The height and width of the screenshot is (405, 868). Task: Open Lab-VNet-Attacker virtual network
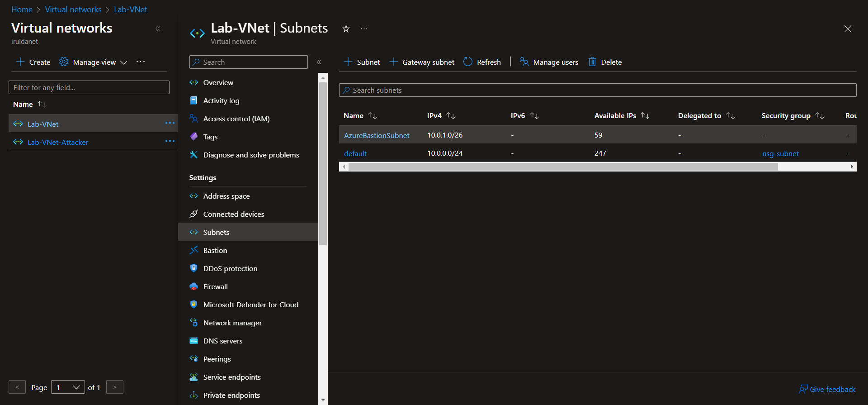point(58,142)
